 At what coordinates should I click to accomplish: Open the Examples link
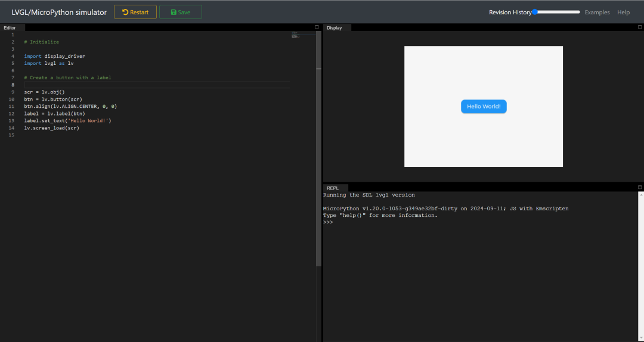tap(597, 12)
